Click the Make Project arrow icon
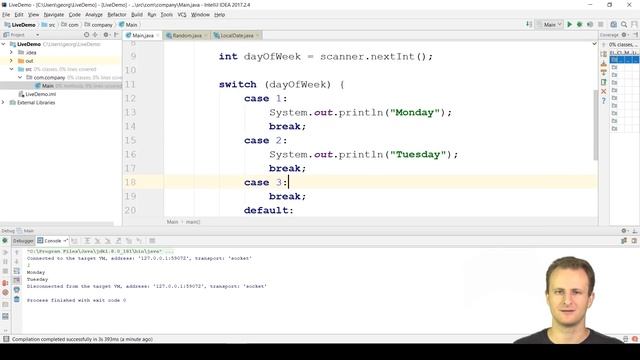 (529, 24)
